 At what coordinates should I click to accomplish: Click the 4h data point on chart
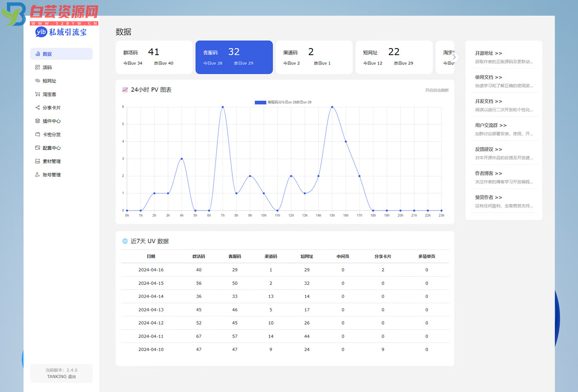(182, 159)
